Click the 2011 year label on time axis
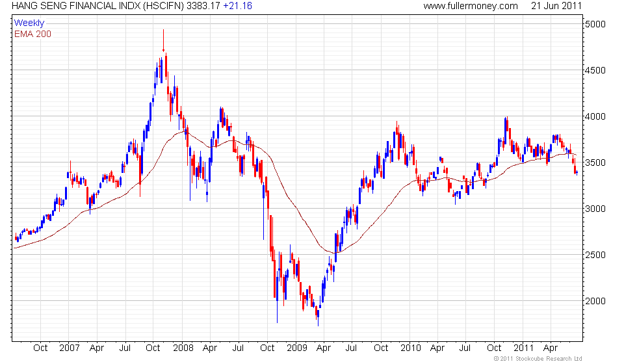Screen dimensions: 637x364 coord(523,348)
